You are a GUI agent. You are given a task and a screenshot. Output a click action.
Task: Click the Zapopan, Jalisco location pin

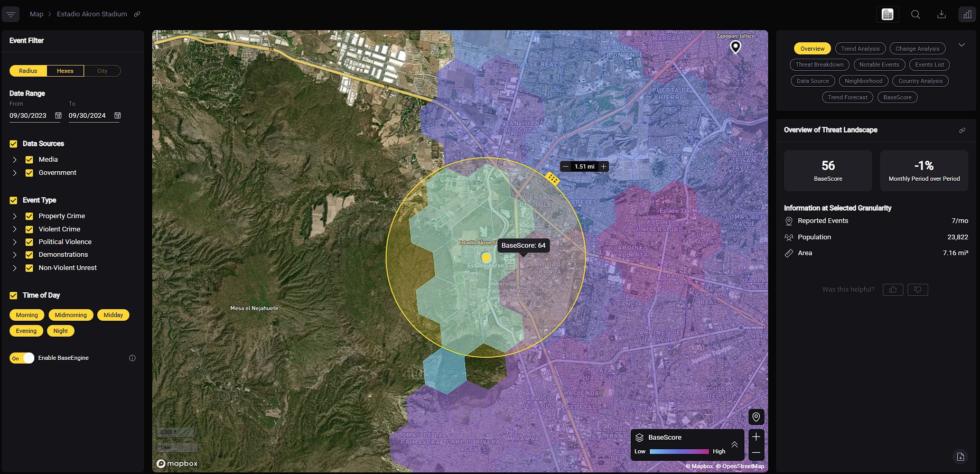pyautogui.click(x=735, y=47)
